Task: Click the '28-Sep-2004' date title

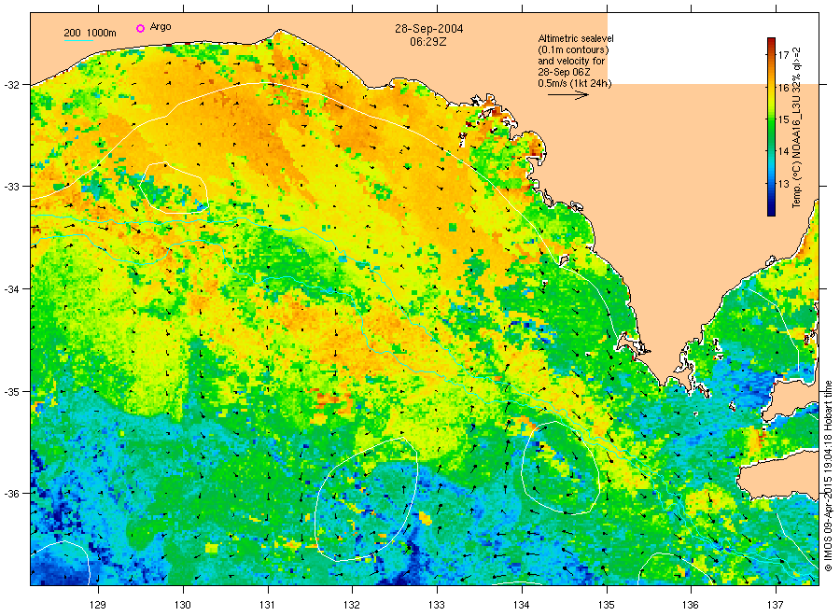Action: [428, 29]
